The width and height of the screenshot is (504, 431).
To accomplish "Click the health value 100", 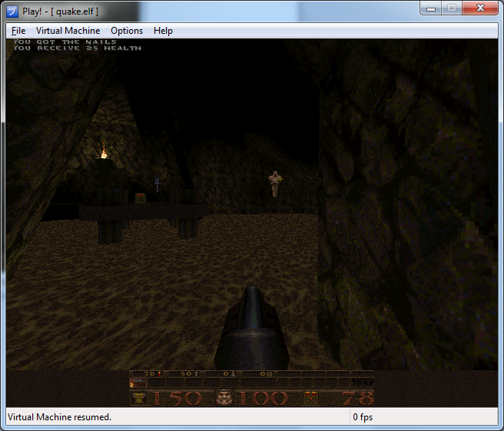I will click(264, 398).
